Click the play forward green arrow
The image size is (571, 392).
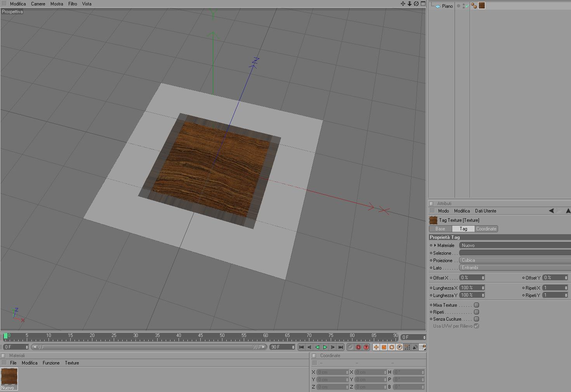[325, 347]
